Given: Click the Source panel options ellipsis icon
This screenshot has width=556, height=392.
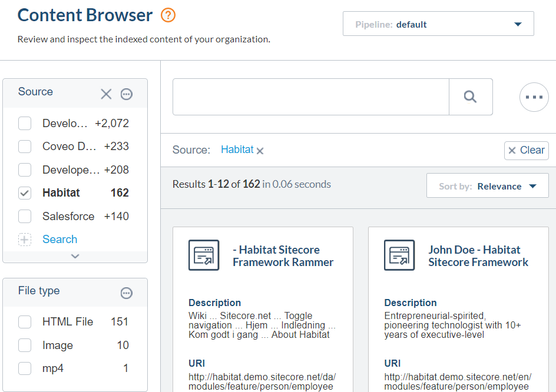Looking at the screenshot, I should point(127,94).
